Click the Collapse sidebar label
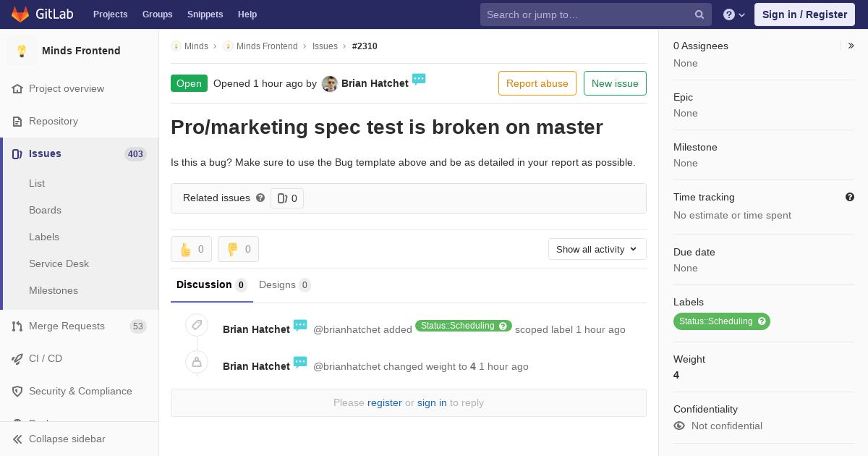 click(x=67, y=439)
